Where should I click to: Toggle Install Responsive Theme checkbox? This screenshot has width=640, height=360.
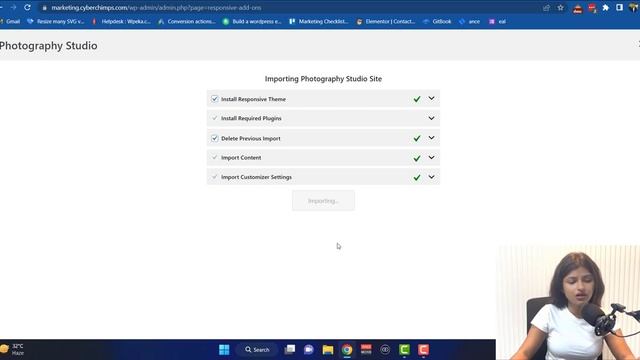click(215, 99)
